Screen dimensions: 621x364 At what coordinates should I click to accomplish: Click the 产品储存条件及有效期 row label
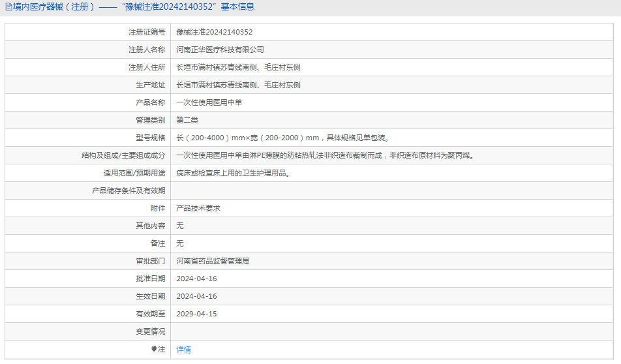pos(129,190)
